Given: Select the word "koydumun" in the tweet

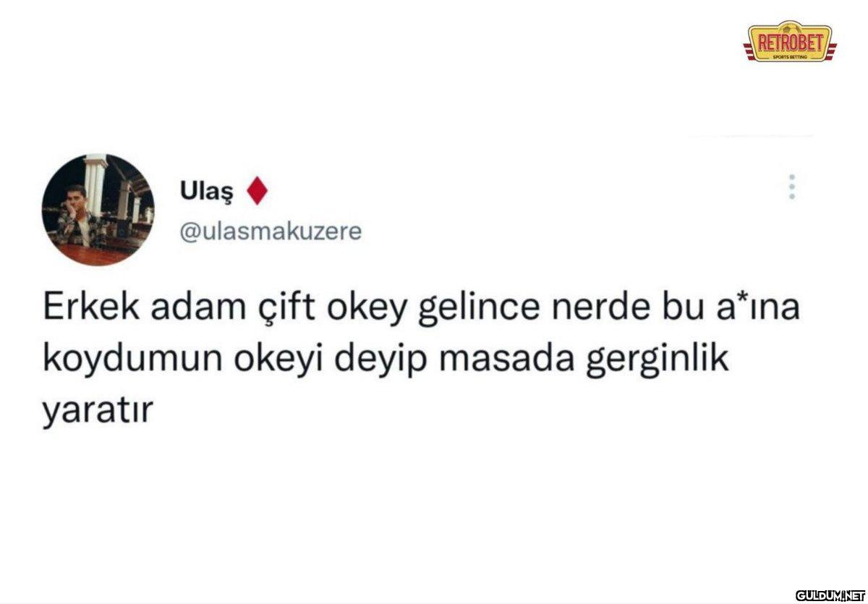Looking at the screenshot, I should click(x=122, y=362).
